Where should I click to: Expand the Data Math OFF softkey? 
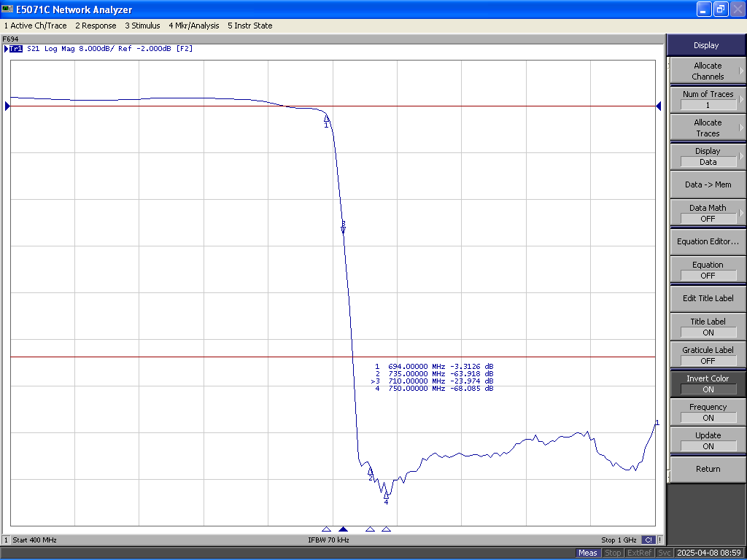[708, 213]
